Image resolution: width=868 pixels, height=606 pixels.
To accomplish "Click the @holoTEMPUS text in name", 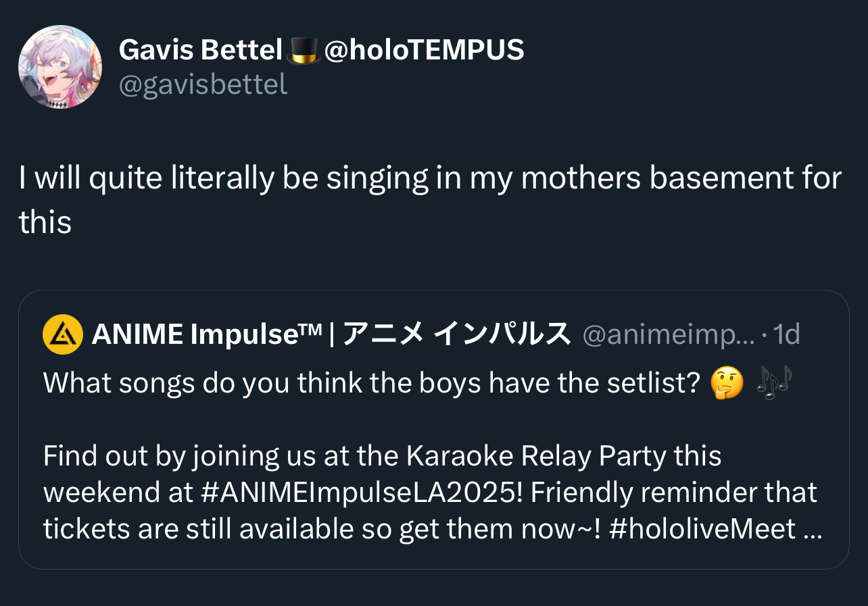I will click(424, 49).
